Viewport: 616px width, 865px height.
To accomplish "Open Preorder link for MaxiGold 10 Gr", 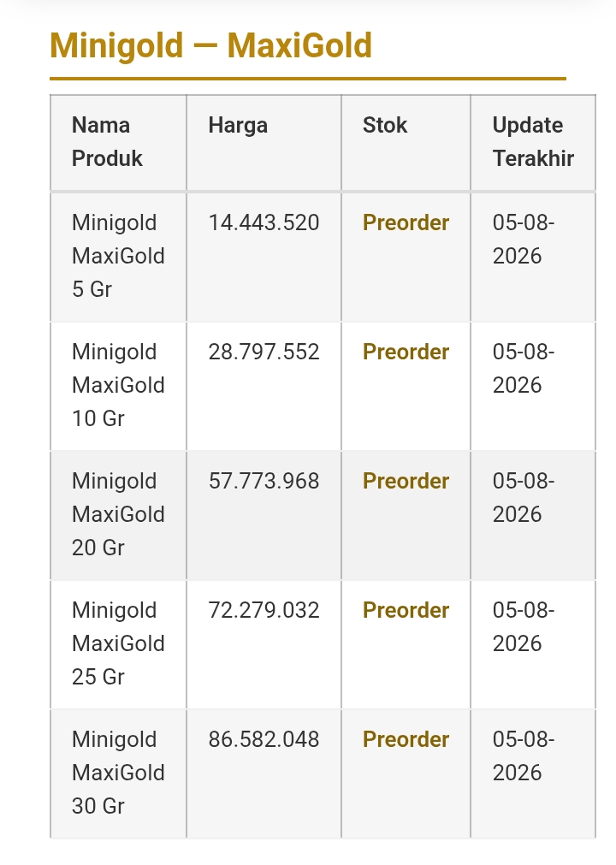I will (x=406, y=352).
